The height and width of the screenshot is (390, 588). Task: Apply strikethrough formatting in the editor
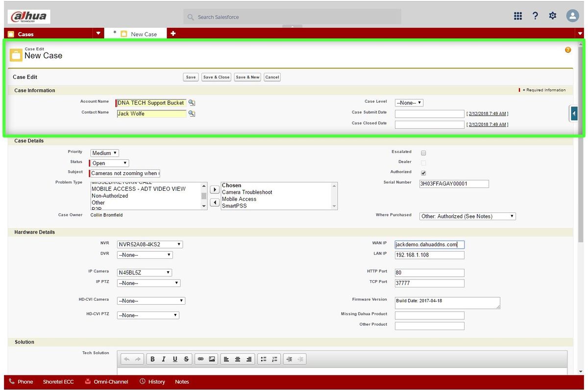tap(186, 359)
